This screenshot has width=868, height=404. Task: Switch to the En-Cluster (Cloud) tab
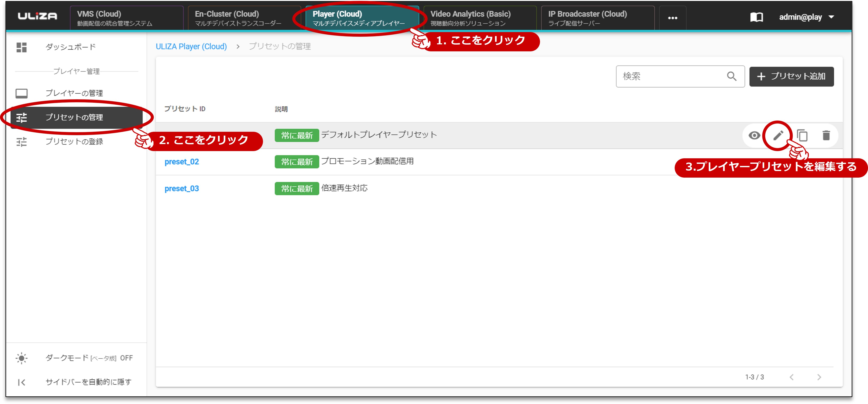244,18
